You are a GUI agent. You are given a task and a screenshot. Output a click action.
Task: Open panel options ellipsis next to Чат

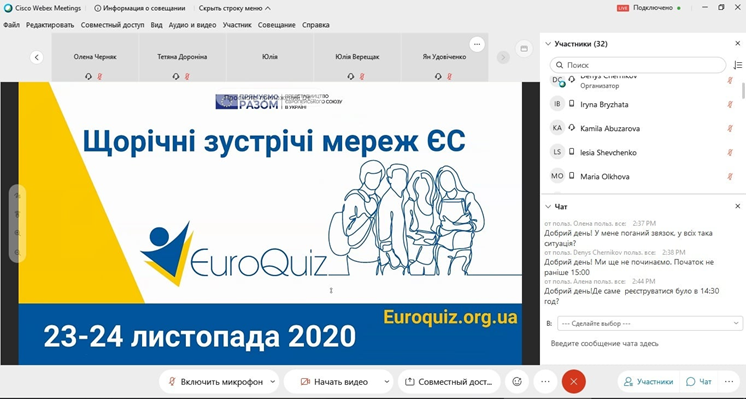pos(729,381)
